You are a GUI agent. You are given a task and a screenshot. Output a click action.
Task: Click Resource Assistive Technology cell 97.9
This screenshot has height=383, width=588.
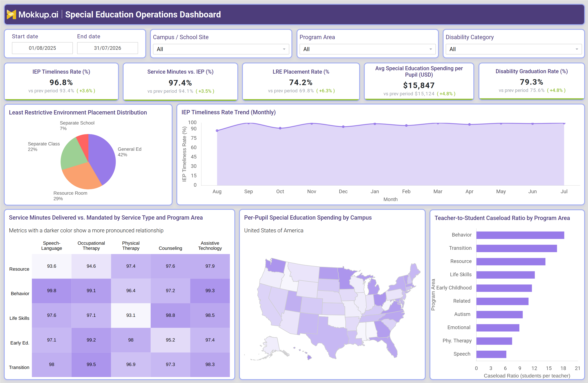210,266
